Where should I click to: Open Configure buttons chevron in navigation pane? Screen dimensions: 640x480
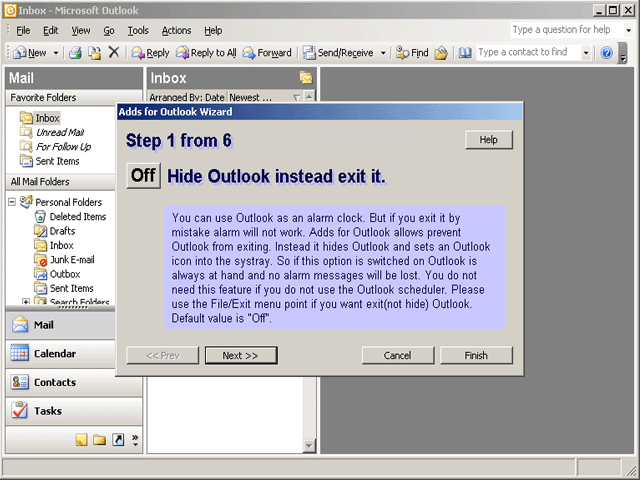pyautogui.click(x=135, y=440)
